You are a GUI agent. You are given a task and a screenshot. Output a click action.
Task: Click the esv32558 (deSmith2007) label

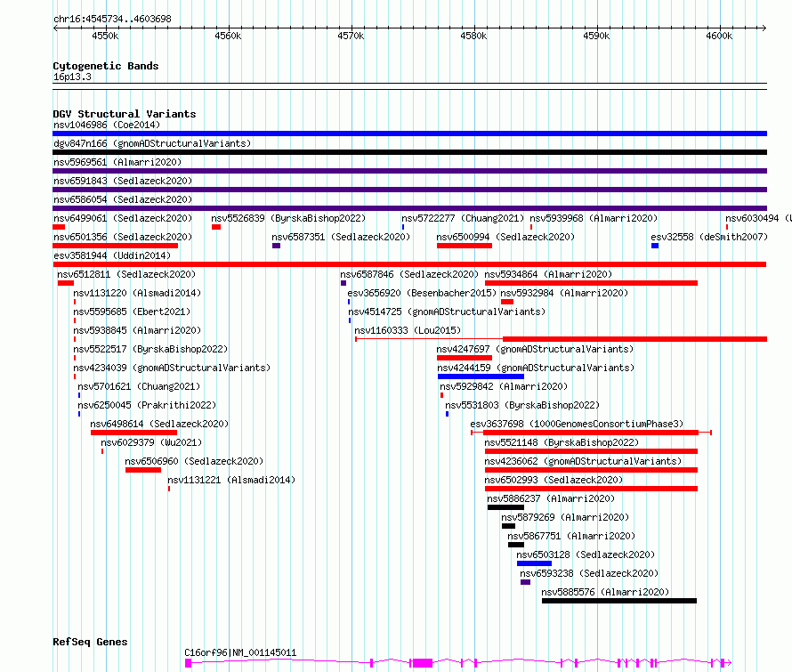coord(709,237)
